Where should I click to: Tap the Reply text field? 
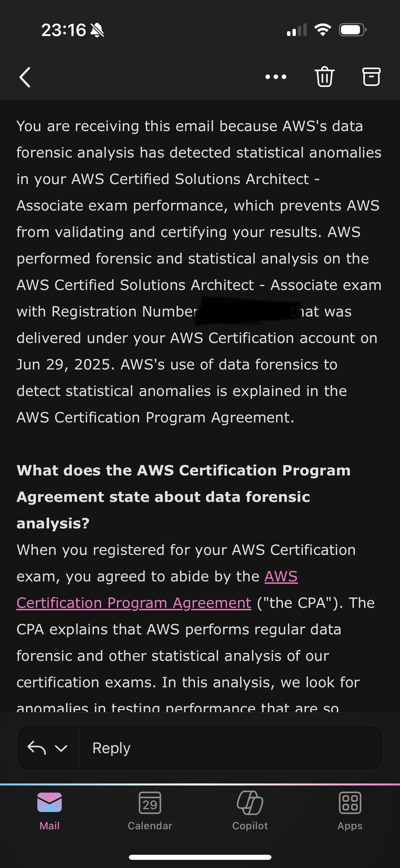click(231, 748)
